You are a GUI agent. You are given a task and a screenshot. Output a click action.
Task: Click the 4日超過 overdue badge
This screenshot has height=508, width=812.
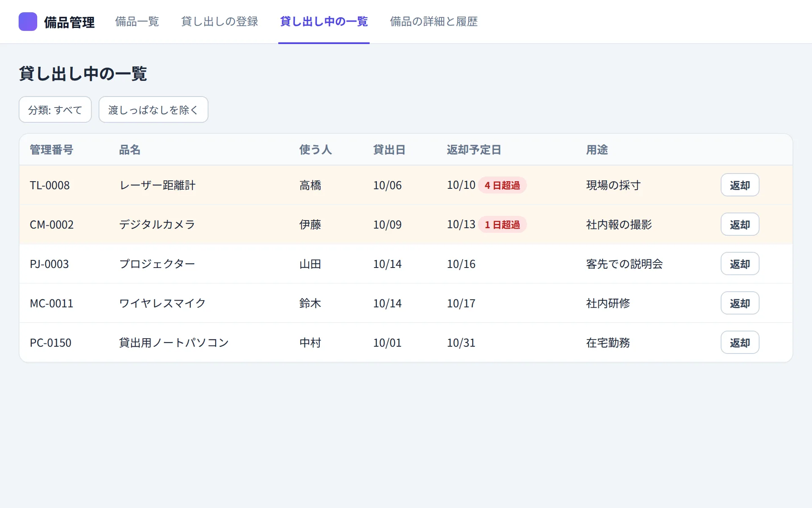(x=502, y=185)
